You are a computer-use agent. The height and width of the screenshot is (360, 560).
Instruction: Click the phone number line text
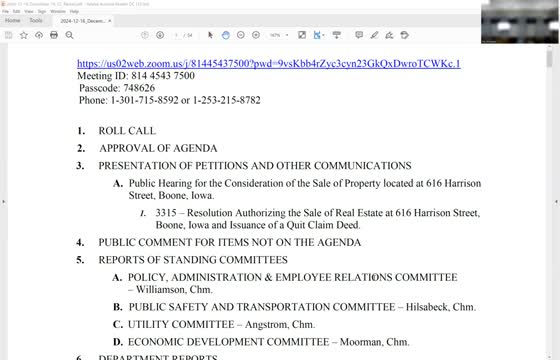coord(170,100)
